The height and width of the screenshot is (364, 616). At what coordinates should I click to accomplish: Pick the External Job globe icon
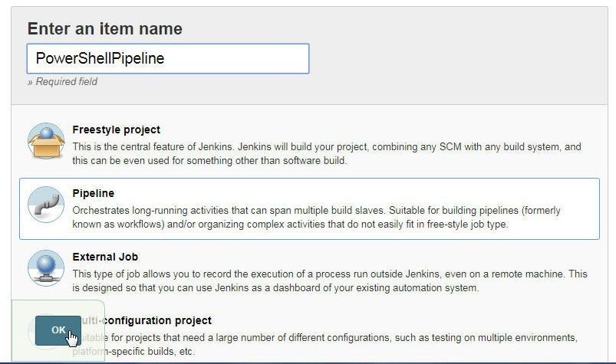point(46,268)
